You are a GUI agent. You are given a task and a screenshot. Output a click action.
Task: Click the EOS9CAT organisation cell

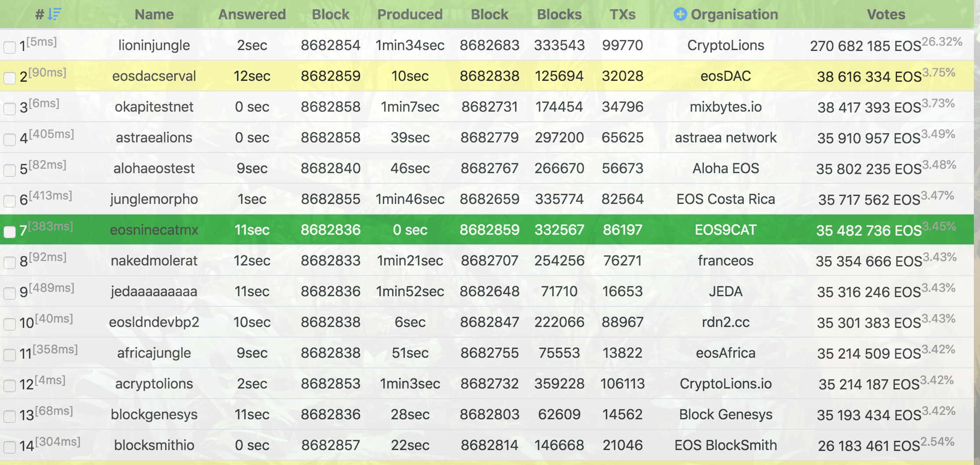pos(726,230)
